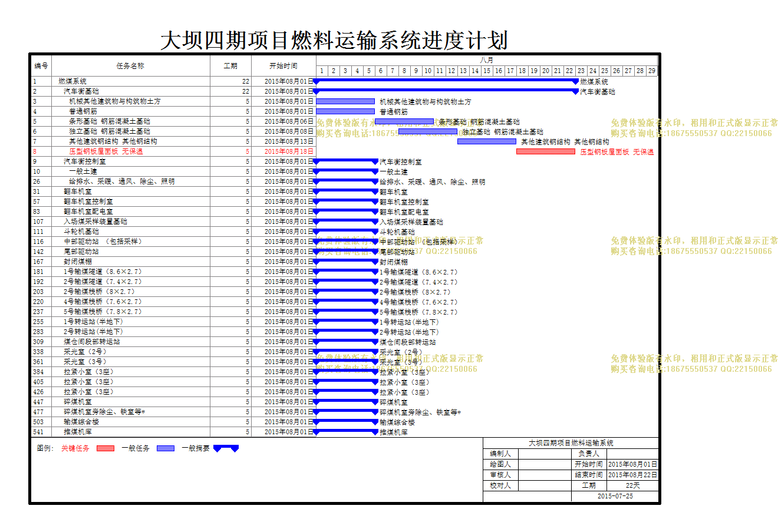Viewport: 778px width, 532px height.
Task: Click the 八月 month header in timescale
Action: 487,60
